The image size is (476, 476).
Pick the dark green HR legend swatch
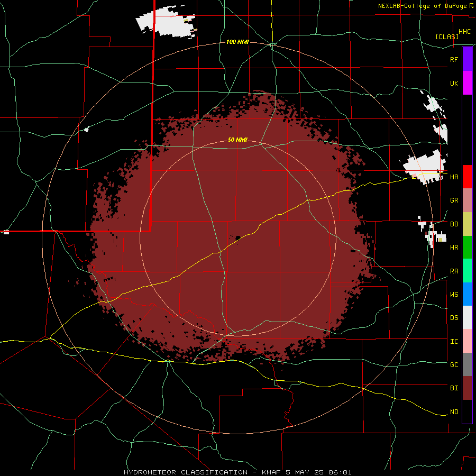[467, 248]
